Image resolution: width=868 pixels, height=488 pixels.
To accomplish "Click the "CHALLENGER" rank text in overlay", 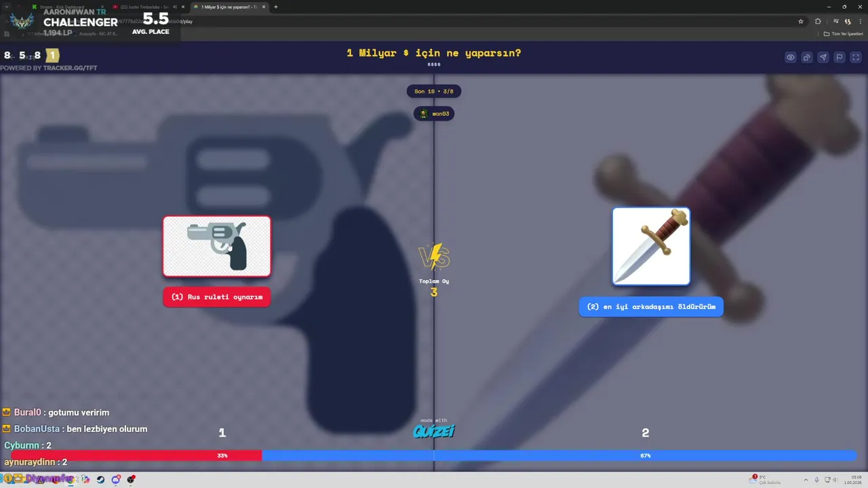I will pyautogui.click(x=80, y=22).
